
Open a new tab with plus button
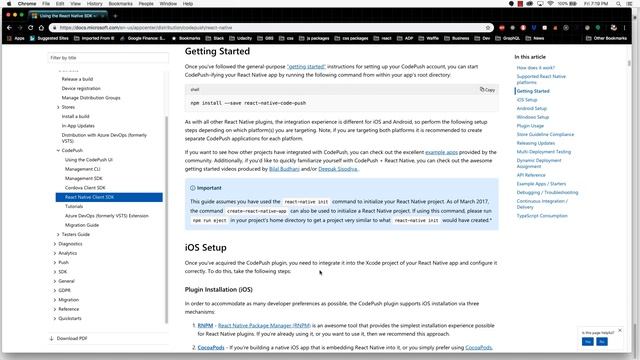(x=115, y=16)
